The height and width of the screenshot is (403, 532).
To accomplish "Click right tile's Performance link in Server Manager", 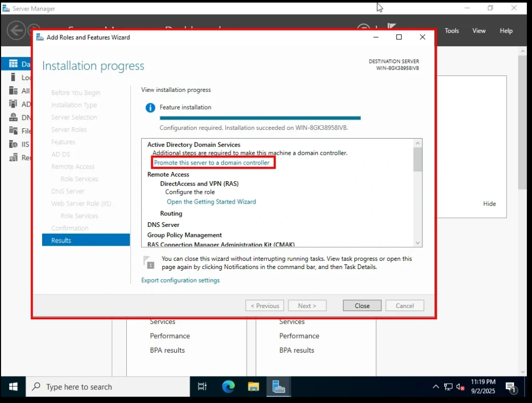I will coord(299,336).
